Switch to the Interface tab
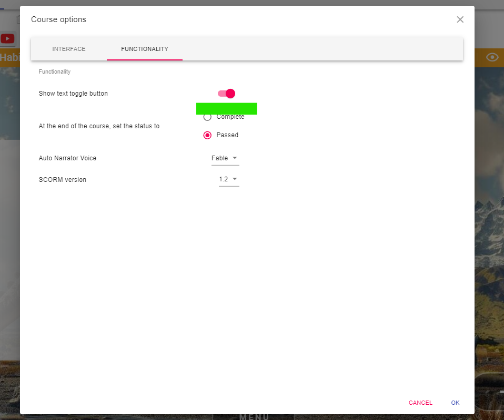504x420 pixels. [x=69, y=49]
